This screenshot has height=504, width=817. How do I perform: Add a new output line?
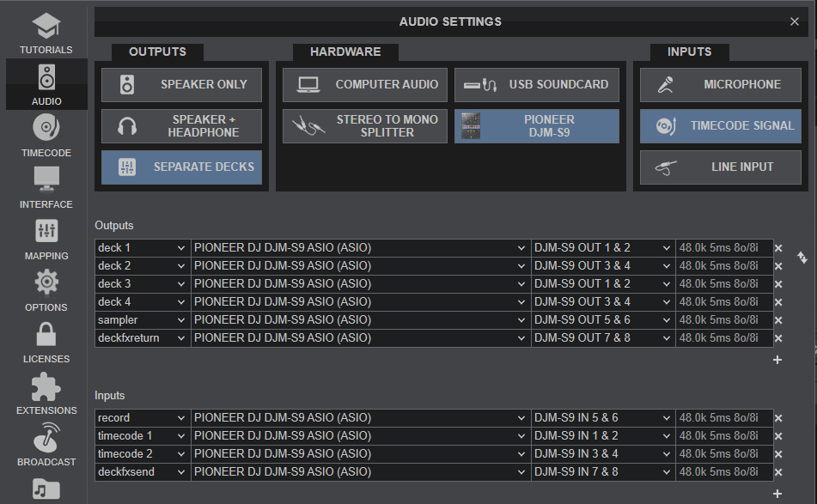pos(777,360)
